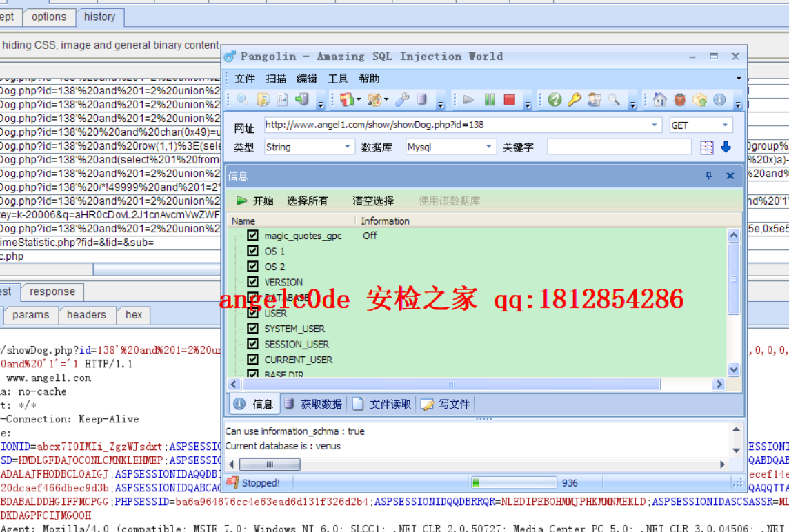Click the red bug icon
This screenshot has height=532, width=789.
coord(680,99)
